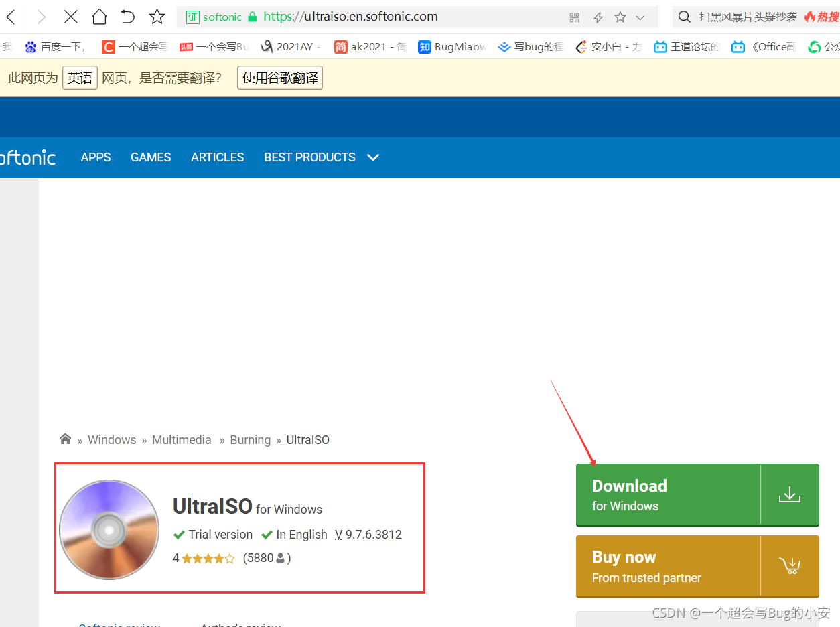Click the browser forward arrow
Viewport: 840px width, 627px height.
point(41,17)
